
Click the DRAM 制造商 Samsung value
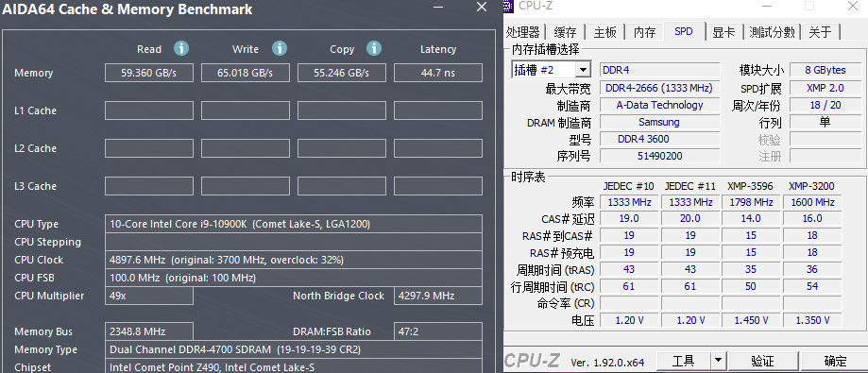[x=659, y=122]
